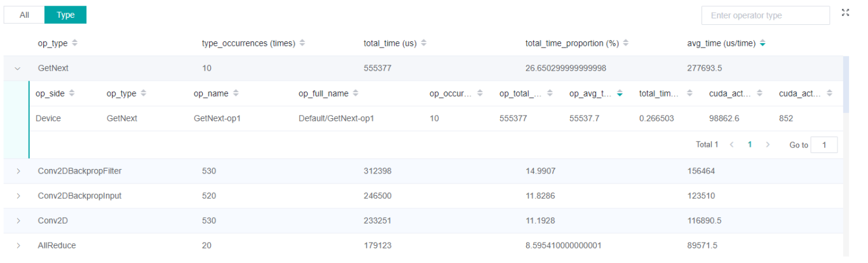Sort nested table by op_name
This screenshot has height=263, width=868.
click(x=236, y=93)
